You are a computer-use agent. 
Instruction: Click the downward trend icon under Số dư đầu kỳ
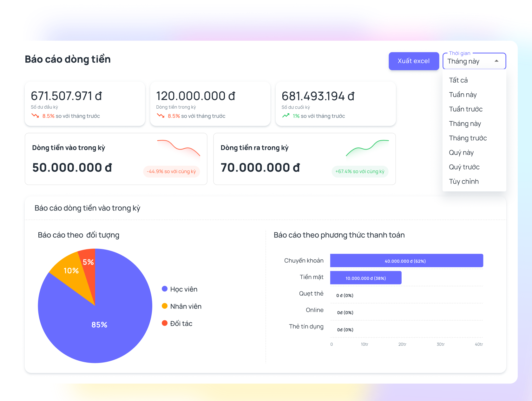(35, 116)
